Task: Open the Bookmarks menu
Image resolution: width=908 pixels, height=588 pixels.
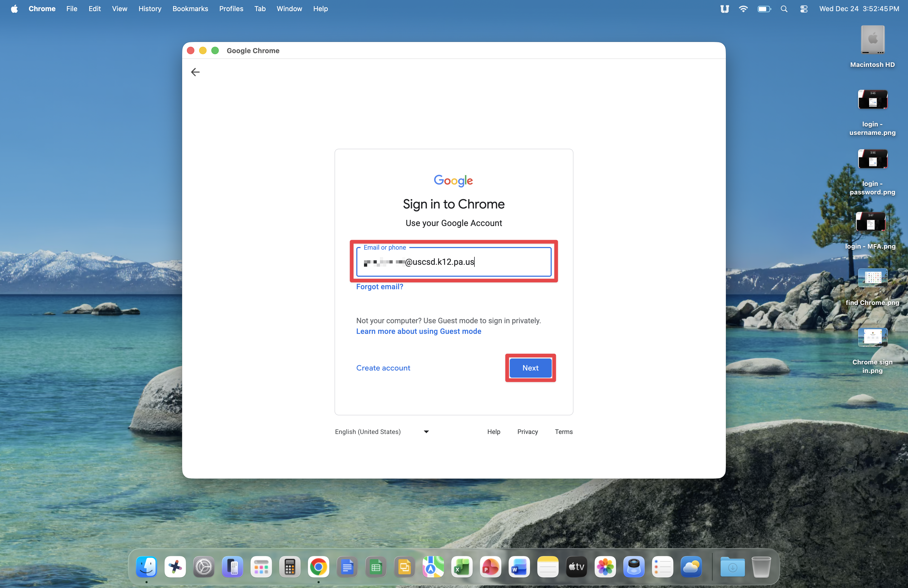Action: (x=190, y=9)
